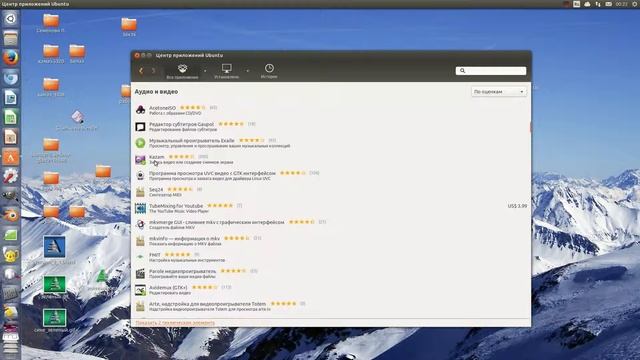
Task: Select the Seq24 app icon
Action: 140,192
